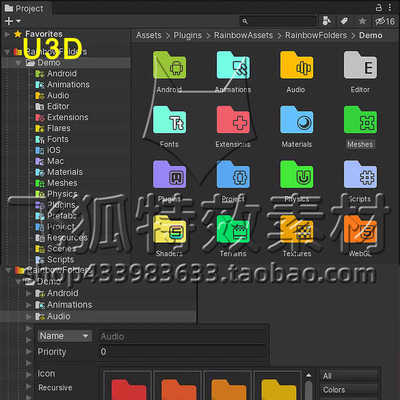
Task: Open the Project window kebab menu
Action: coord(390,7)
